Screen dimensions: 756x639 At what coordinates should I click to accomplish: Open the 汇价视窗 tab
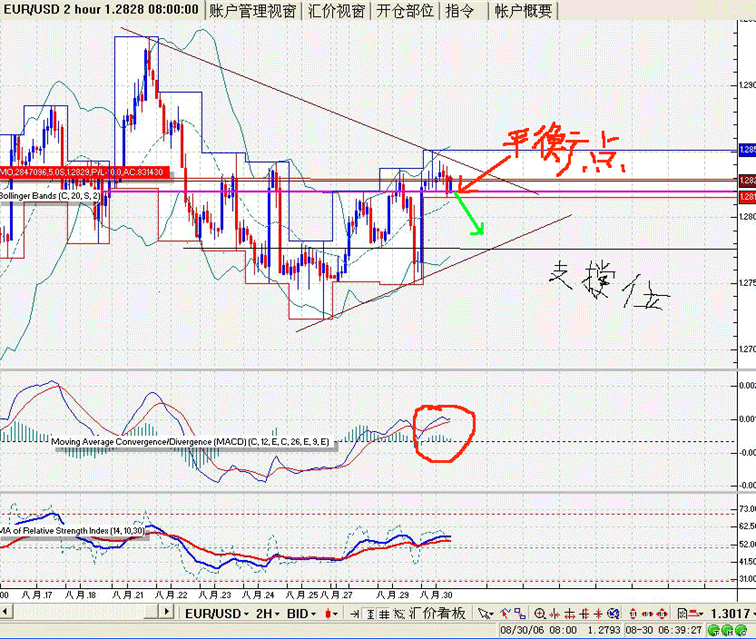tap(336, 11)
